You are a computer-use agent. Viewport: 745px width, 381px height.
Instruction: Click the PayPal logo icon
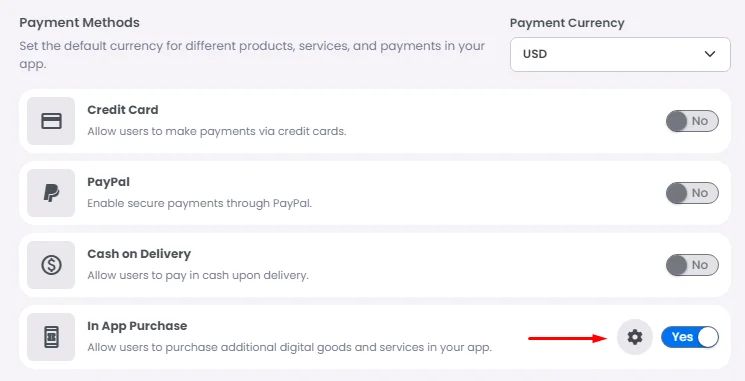(x=51, y=193)
